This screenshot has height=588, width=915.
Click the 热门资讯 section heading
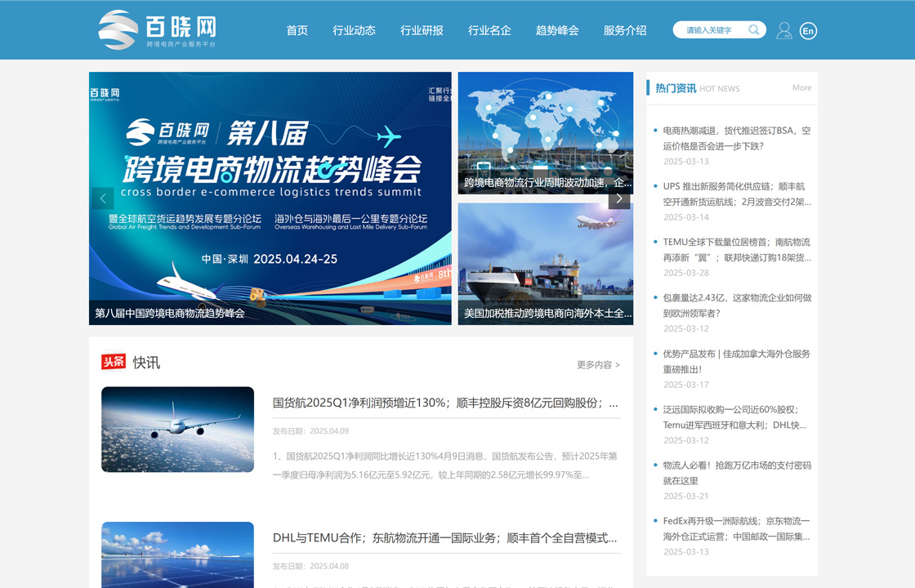[x=676, y=88]
